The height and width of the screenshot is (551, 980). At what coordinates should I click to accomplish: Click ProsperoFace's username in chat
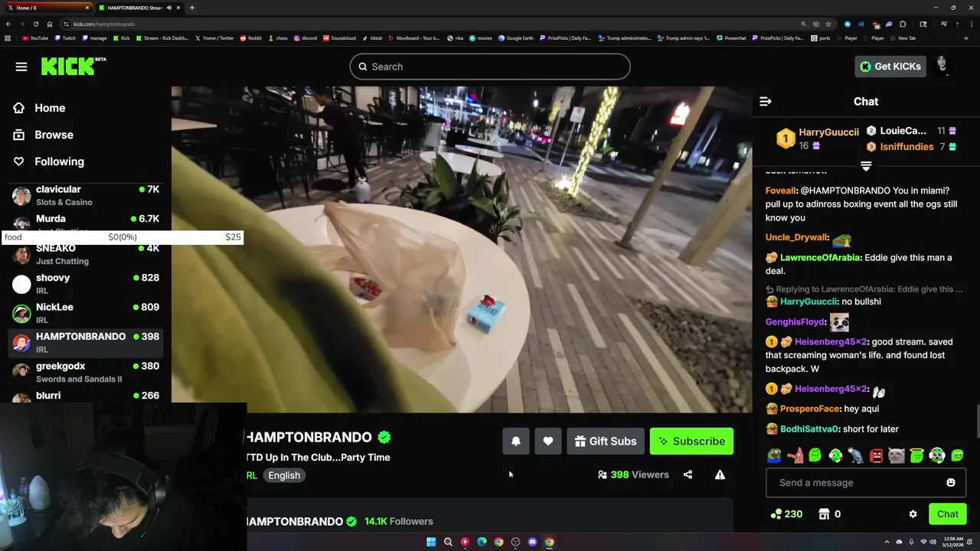pos(810,409)
